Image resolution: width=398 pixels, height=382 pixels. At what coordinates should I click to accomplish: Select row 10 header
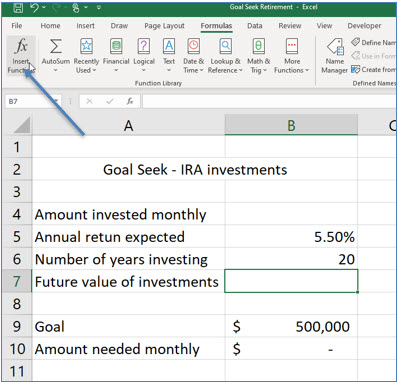click(x=17, y=349)
